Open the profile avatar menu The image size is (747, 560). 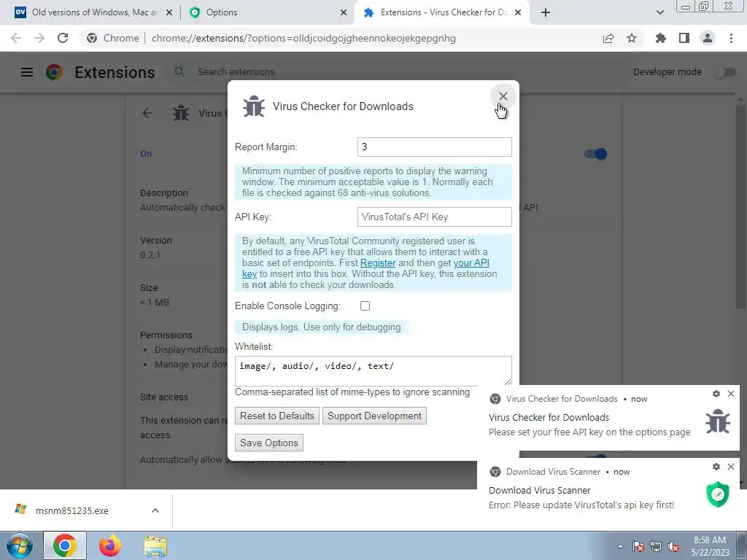(708, 38)
